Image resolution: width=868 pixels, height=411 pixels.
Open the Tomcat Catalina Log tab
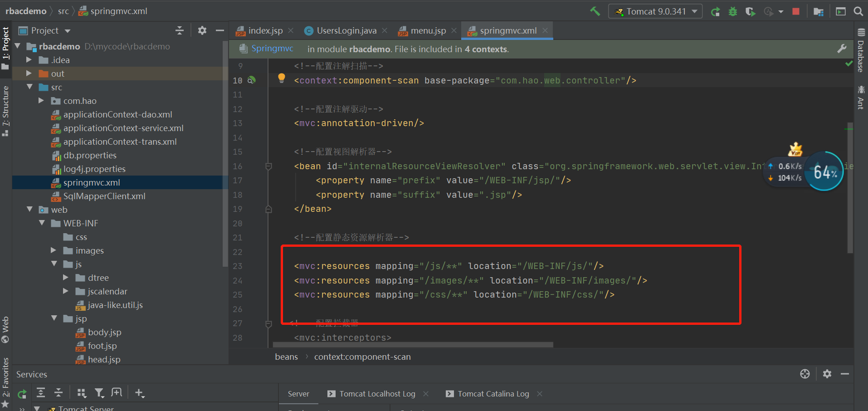(x=488, y=394)
